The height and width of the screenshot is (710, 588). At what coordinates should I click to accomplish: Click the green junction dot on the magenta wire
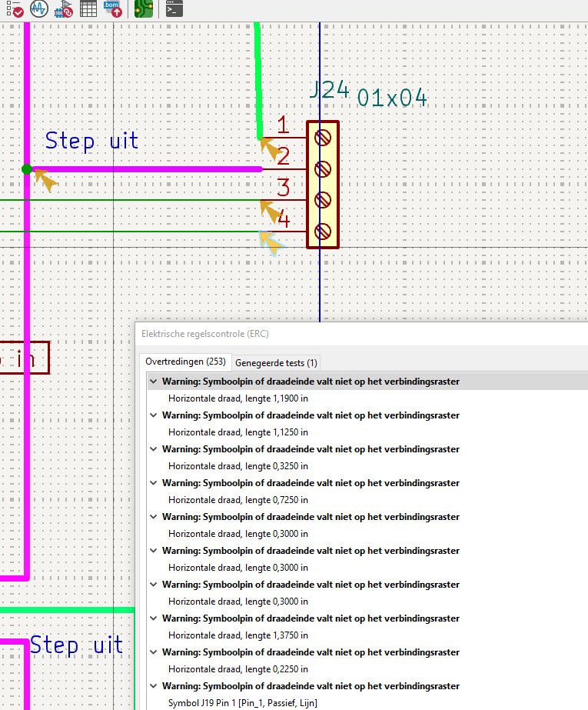27,169
